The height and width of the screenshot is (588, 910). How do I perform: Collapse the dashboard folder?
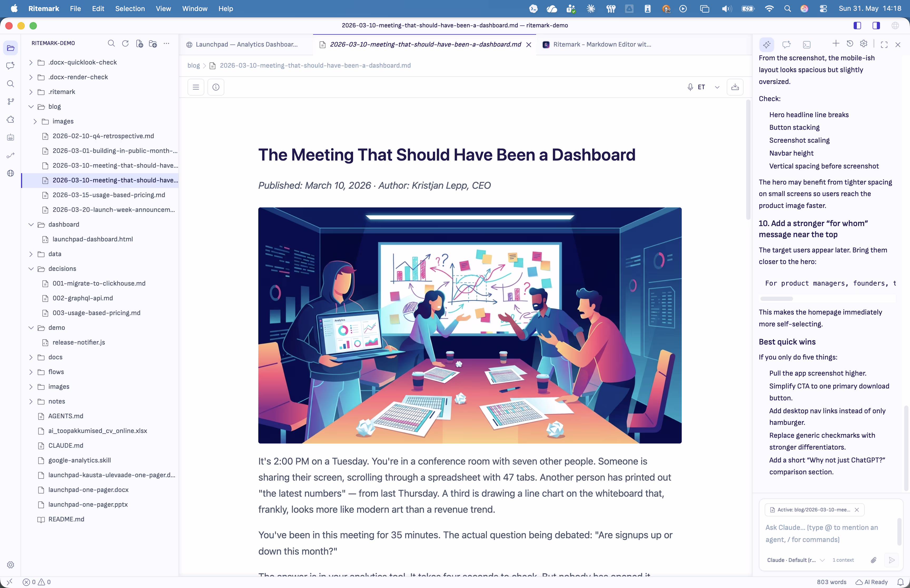pos(100,225)
